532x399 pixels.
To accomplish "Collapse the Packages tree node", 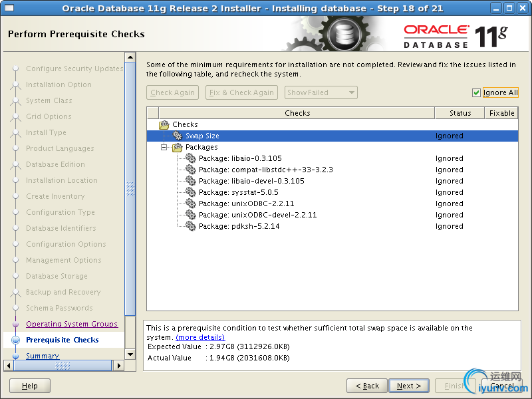I will pyautogui.click(x=164, y=147).
